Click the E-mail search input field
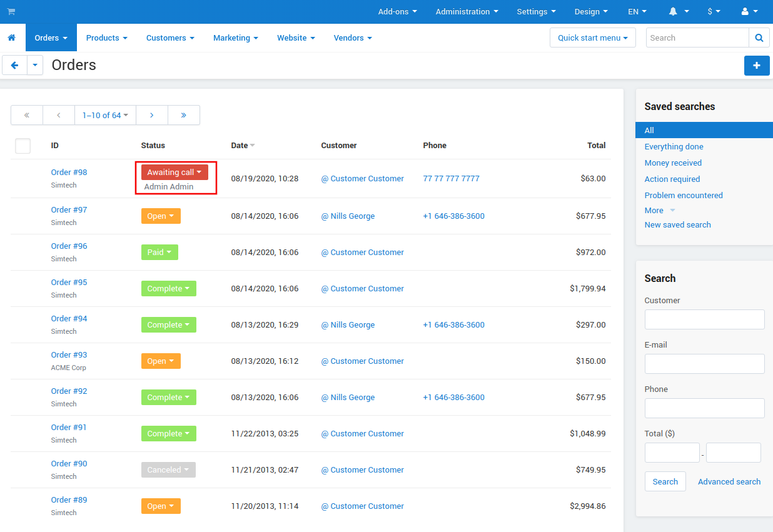The image size is (773, 532). [x=704, y=364]
